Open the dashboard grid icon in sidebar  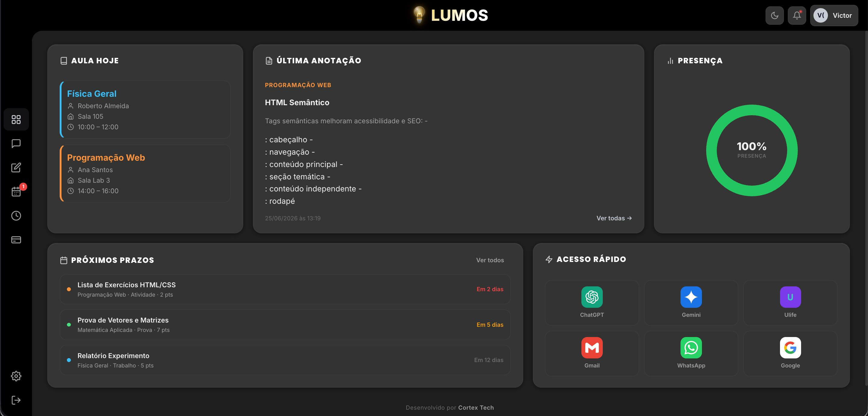tap(16, 119)
